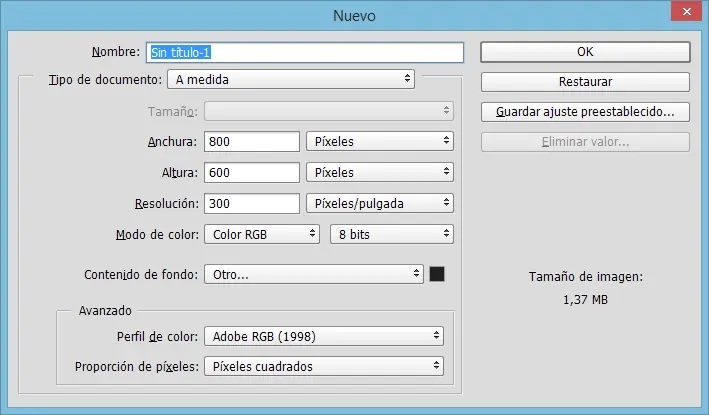Screen dimensions: 709x415
Task: Open the Color RGB mode dropdown
Action: (262, 234)
